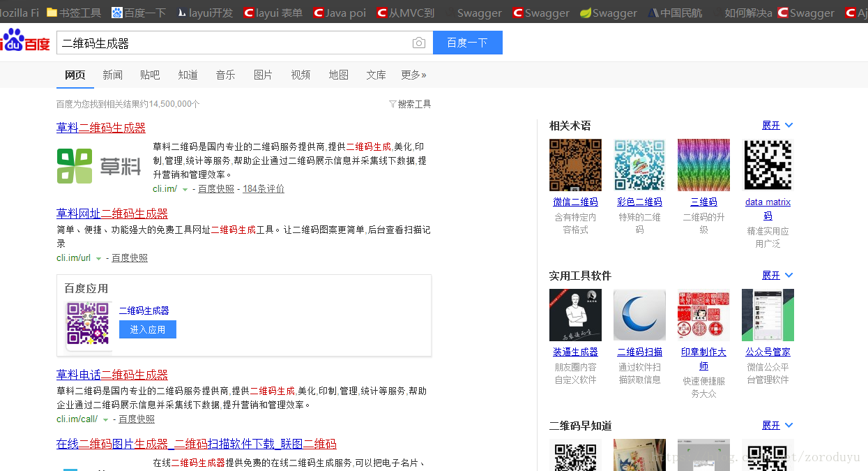Open 184条评价 reviews link
Screen dimensions: 868x471
coord(264,189)
